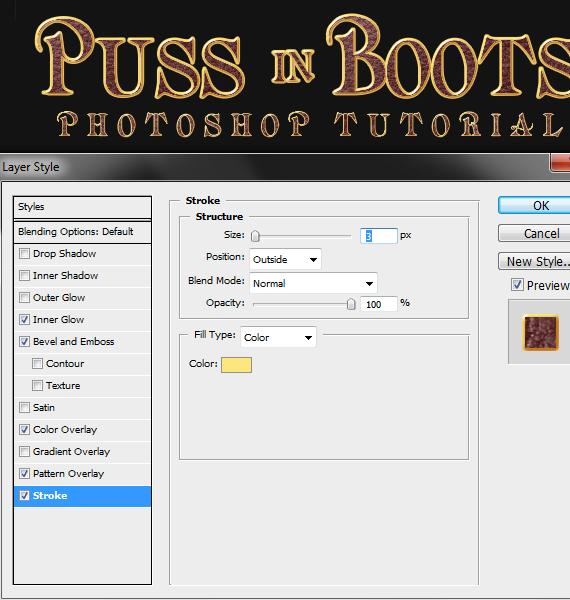Toggle the Preview checkbox
The width and height of the screenshot is (570, 600).
click(x=517, y=285)
